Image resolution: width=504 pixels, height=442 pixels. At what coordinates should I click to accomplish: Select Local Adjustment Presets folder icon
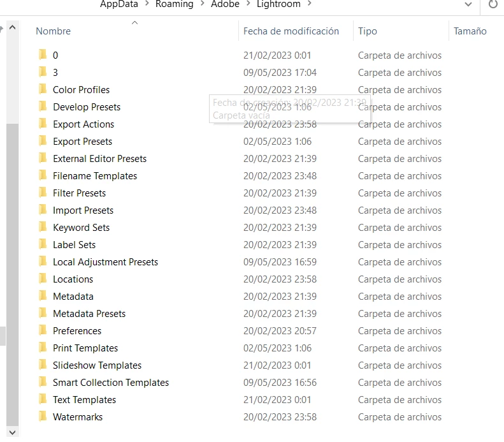[43, 262]
